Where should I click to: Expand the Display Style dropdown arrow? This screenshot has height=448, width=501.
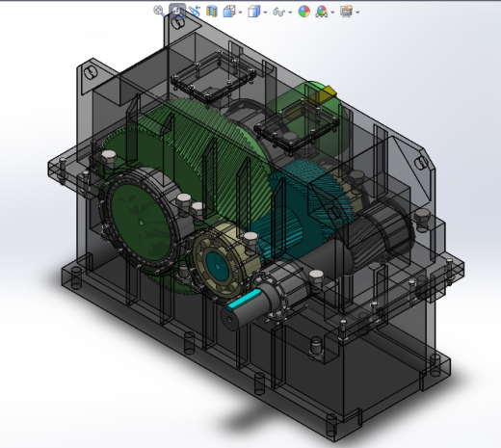pos(265,13)
